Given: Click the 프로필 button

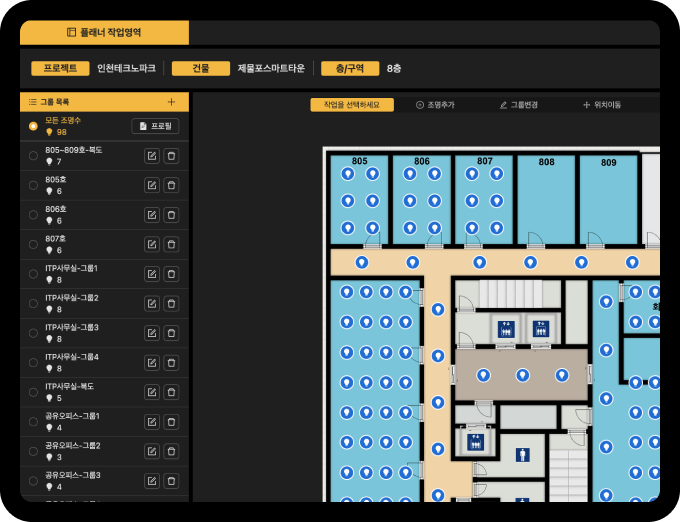Looking at the screenshot, I should (155, 126).
